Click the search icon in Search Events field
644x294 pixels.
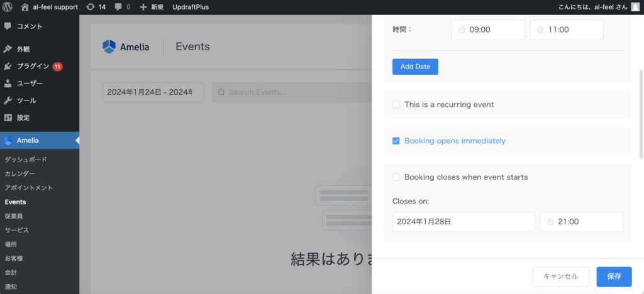click(221, 92)
